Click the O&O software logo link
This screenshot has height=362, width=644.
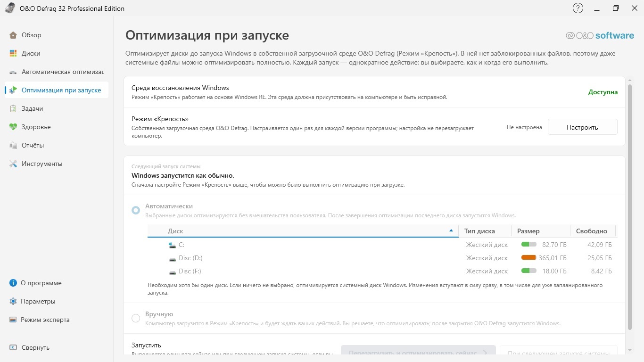pyautogui.click(x=600, y=35)
